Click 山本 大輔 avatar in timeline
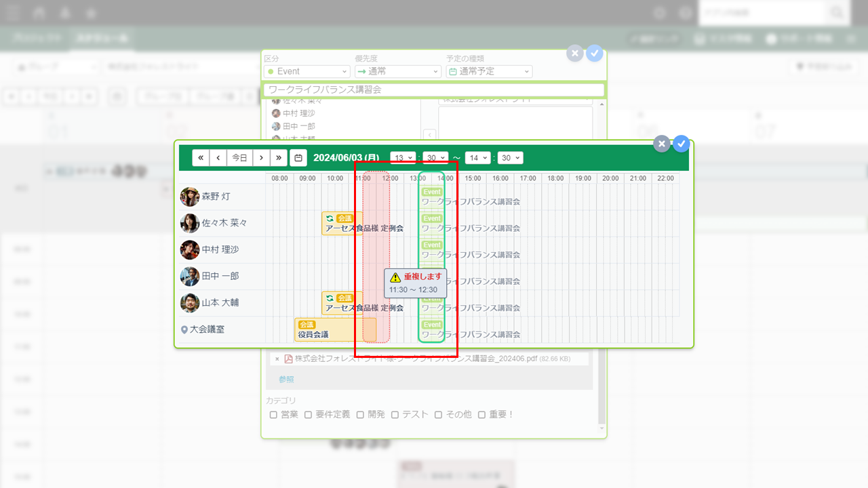This screenshot has height=488, width=868. (190, 302)
